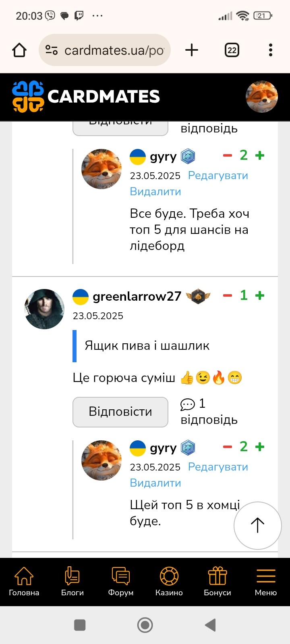The image size is (290, 644).
Task: Open the browser three-dot overflow menu
Action: point(271,50)
